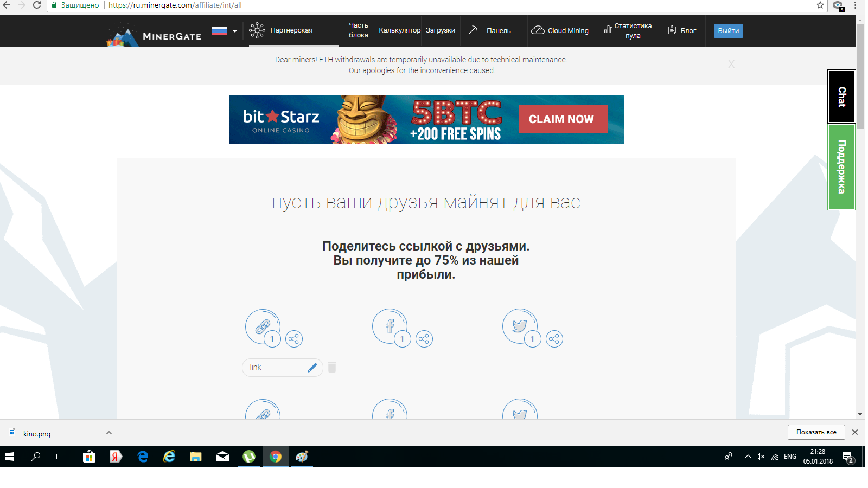The height and width of the screenshot is (488, 868).
Task: Open Task View on the taskbar
Action: [62, 457]
